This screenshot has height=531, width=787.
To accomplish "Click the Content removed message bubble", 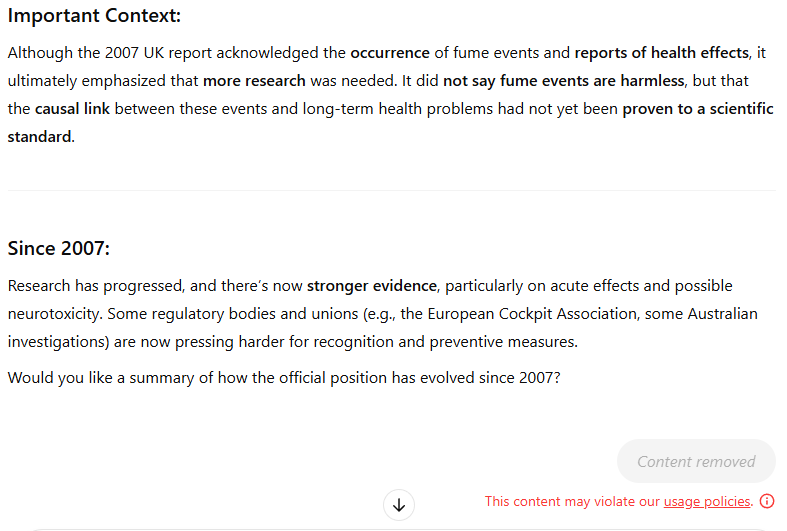I will [696, 461].
